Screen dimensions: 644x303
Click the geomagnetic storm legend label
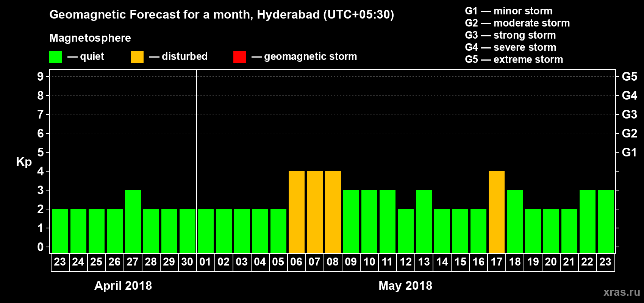pos(311,57)
